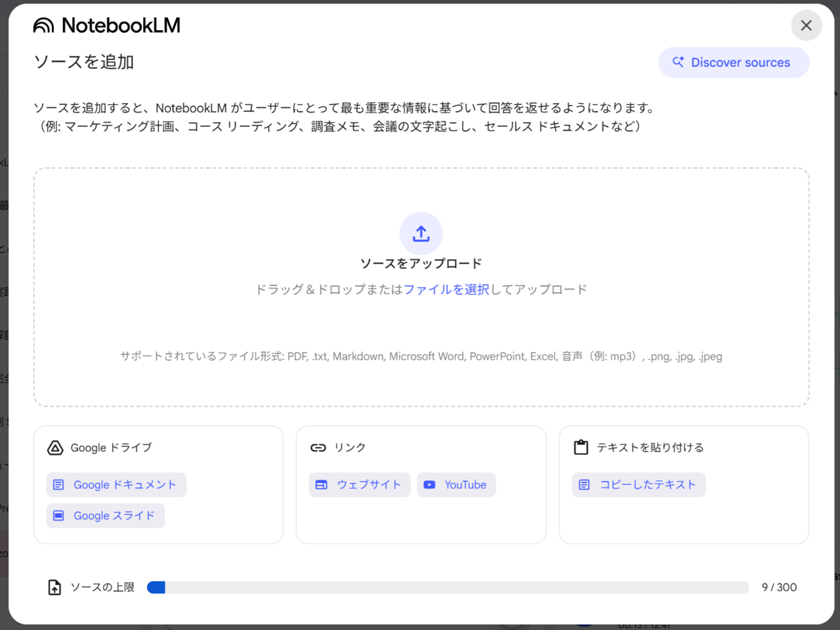Select YouTube as link source
The image size is (840, 630).
(x=456, y=485)
